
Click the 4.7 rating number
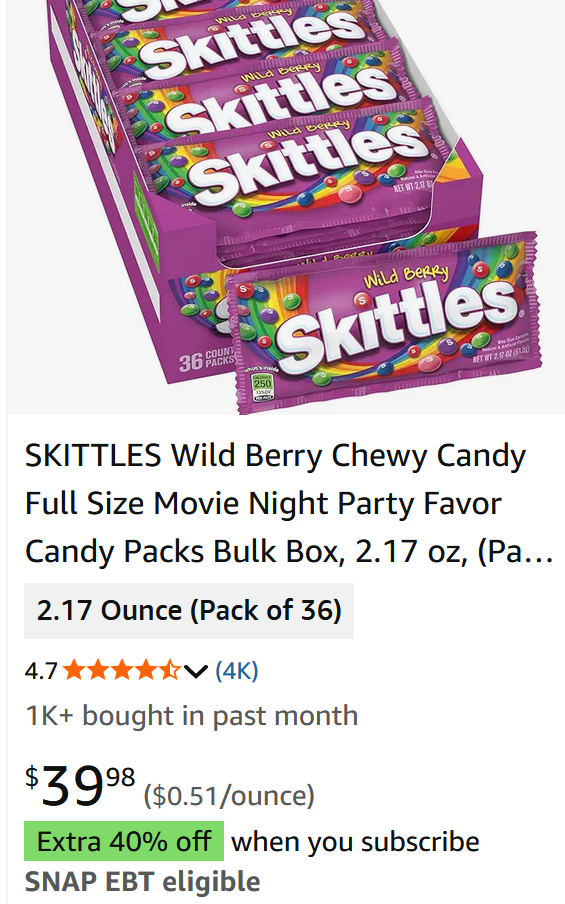tap(41, 671)
